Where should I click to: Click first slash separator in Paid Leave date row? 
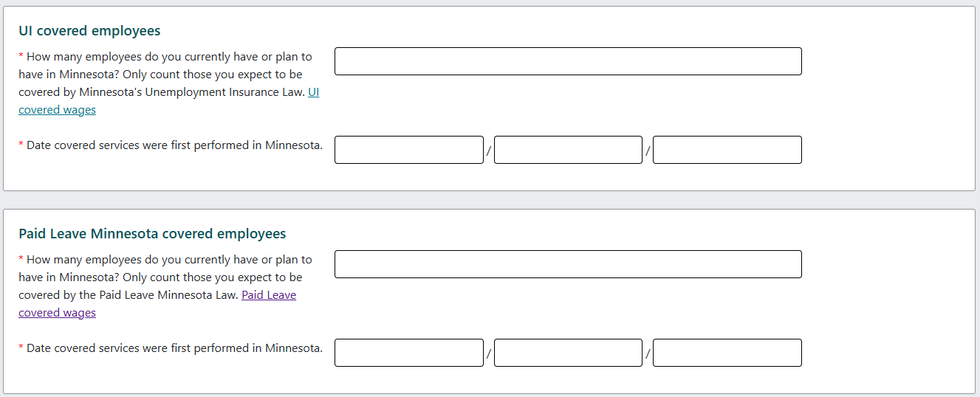[x=489, y=353]
